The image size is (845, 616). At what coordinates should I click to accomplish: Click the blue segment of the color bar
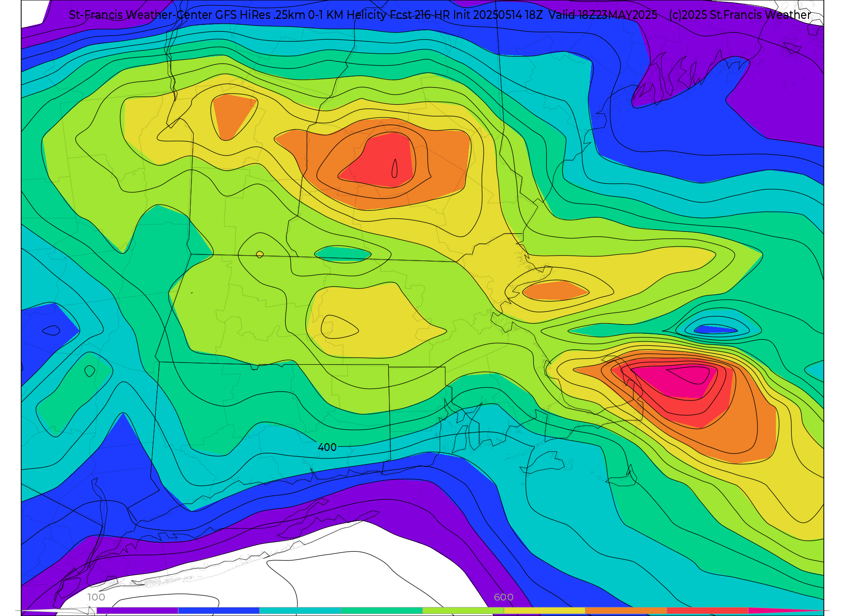pos(219,610)
